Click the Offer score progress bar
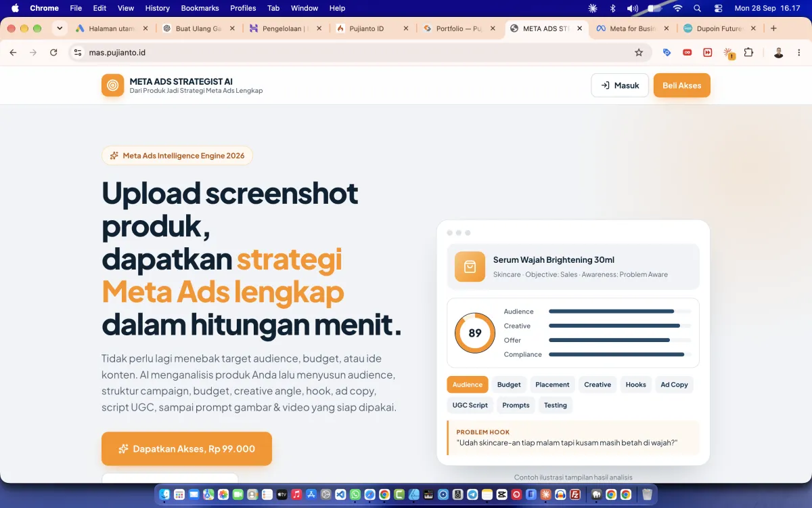 click(620, 340)
